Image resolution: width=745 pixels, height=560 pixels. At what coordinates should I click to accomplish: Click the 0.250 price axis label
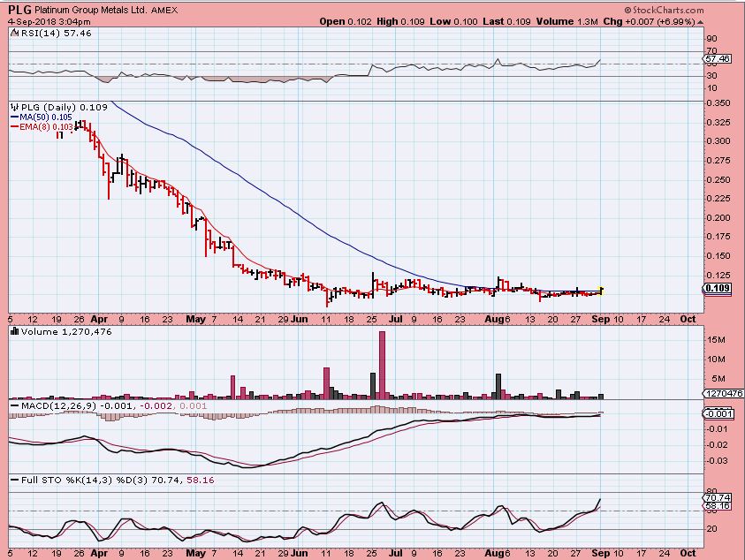[x=718, y=179]
